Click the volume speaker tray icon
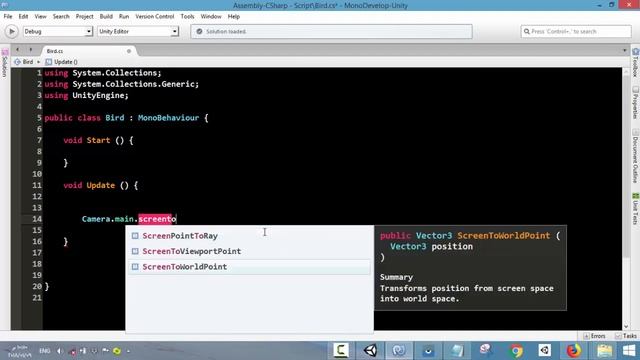 click(60, 351)
